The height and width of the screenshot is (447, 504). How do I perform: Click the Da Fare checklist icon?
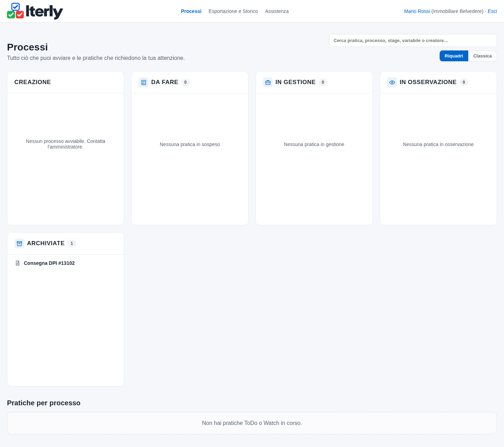[x=143, y=82]
